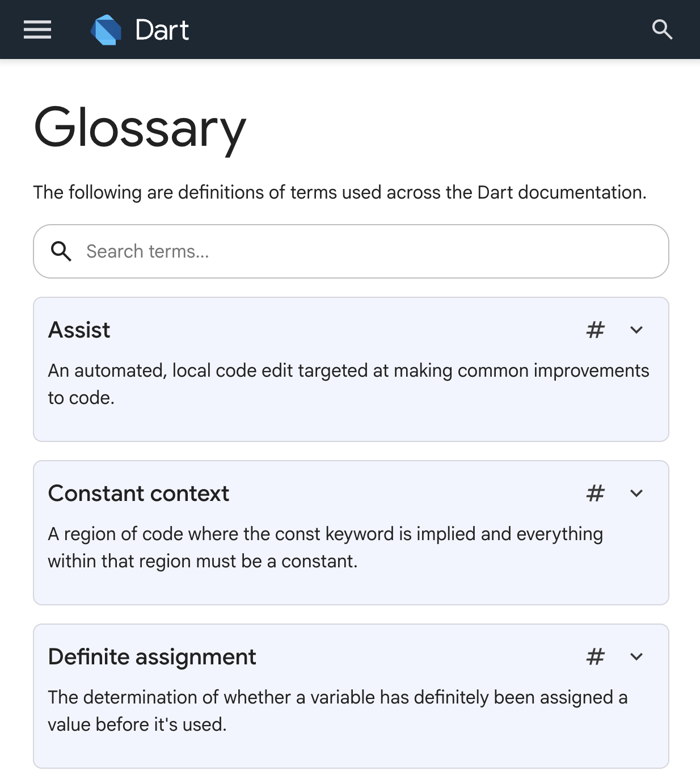700x775 pixels.
Task: Select the Definite assignment term heading
Action: 152,656
